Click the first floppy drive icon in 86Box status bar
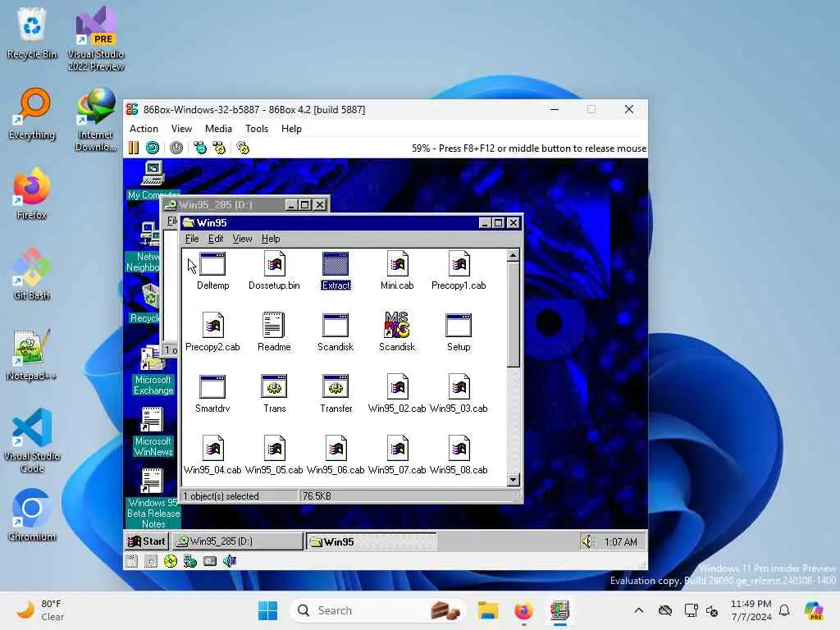840x630 pixels. click(131, 561)
